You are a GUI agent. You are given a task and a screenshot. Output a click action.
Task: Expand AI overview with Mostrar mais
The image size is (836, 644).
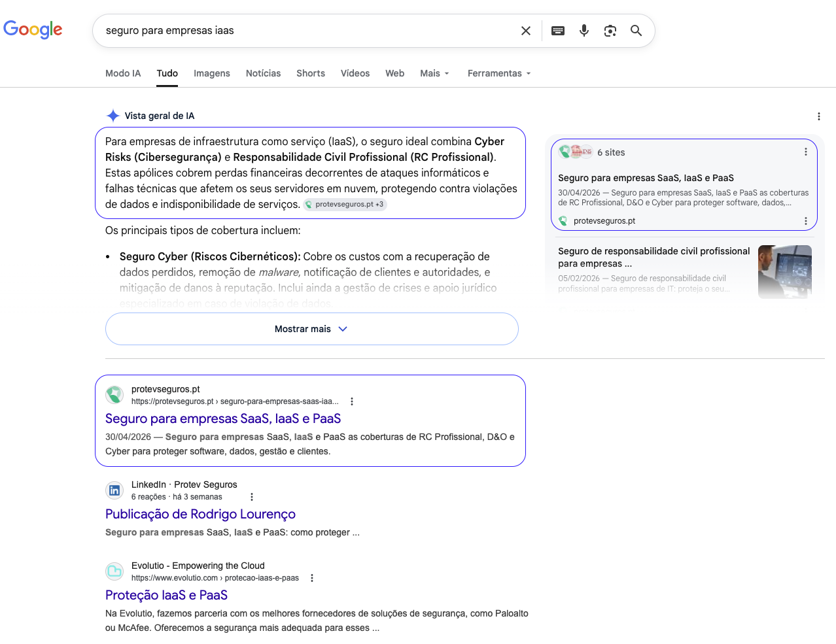(x=312, y=329)
